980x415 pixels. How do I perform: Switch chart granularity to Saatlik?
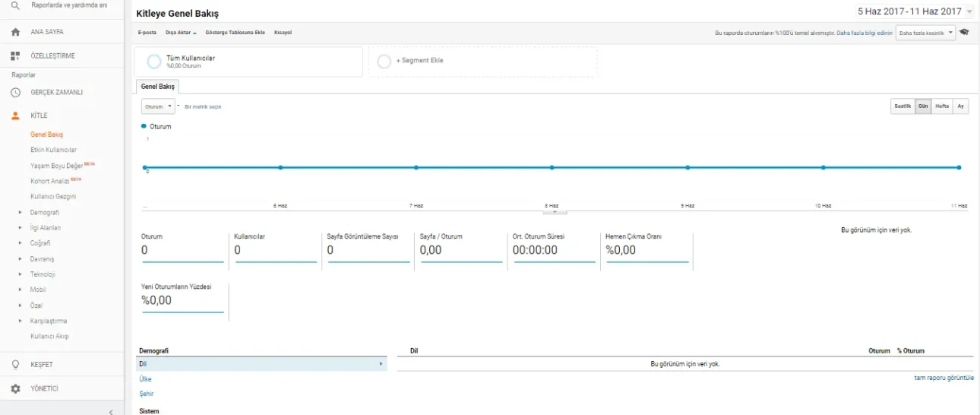point(903,106)
